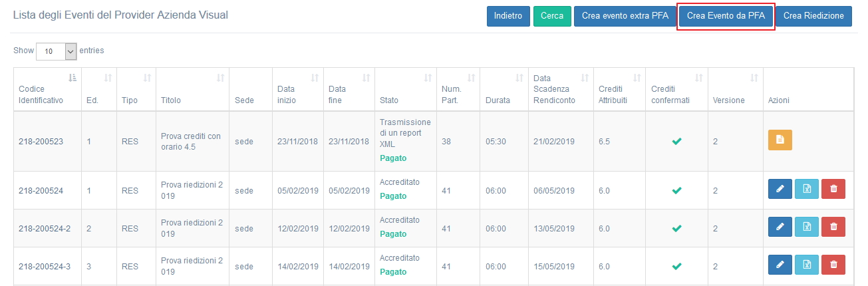This screenshot has height=286, width=868.
Task: Edit event 218-200524 with the pencil icon
Action: pos(780,190)
